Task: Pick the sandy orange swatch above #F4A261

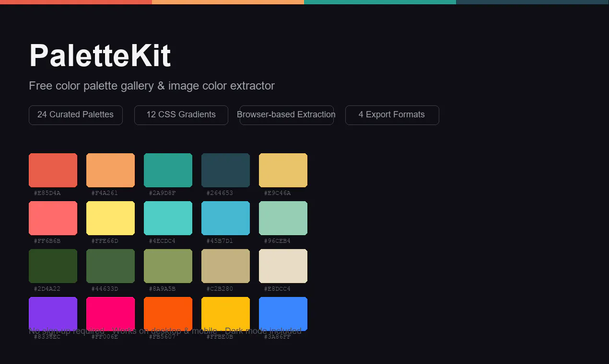Action: [x=110, y=170]
